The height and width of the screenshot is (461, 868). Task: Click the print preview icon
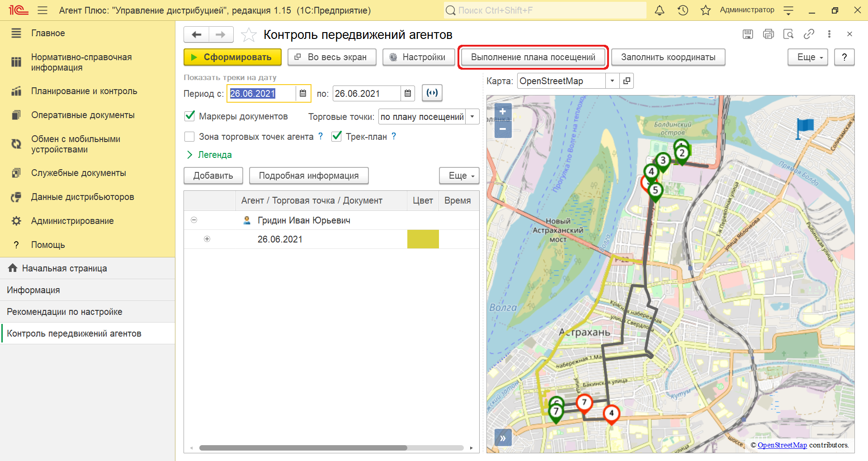click(788, 34)
